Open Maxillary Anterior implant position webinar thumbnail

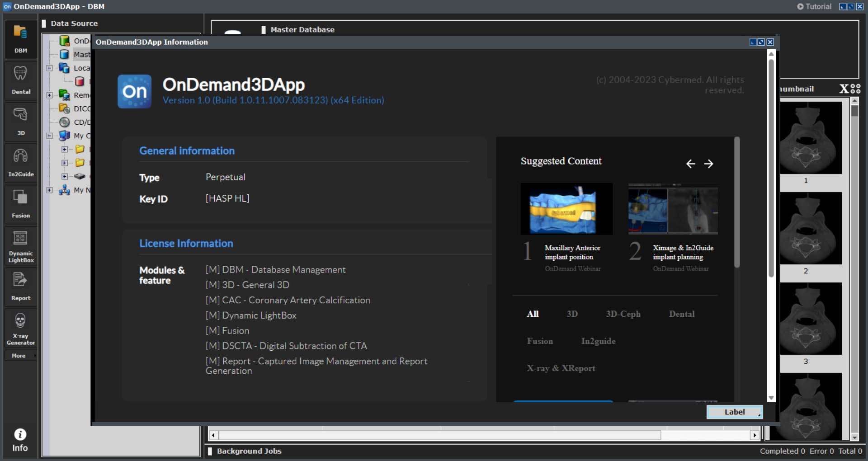pyautogui.click(x=566, y=209)
